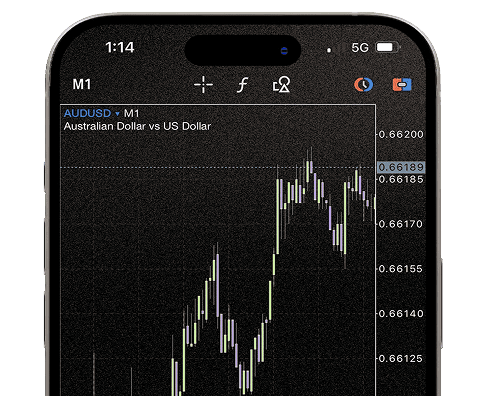Tap the 1:14 clock in status bar
Image resolution: width=486 pixels, height=396 pixels.
point(120,47)
